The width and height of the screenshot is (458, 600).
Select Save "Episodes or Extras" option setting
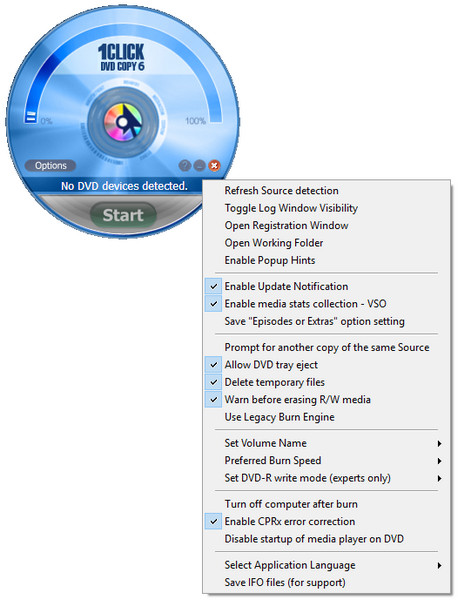[x=327, y=321]
